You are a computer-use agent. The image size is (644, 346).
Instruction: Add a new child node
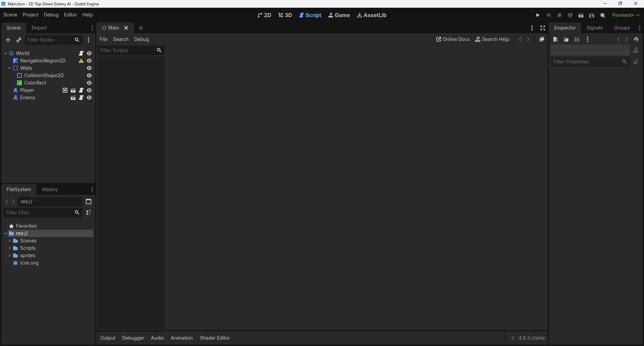tap(8, 40)
